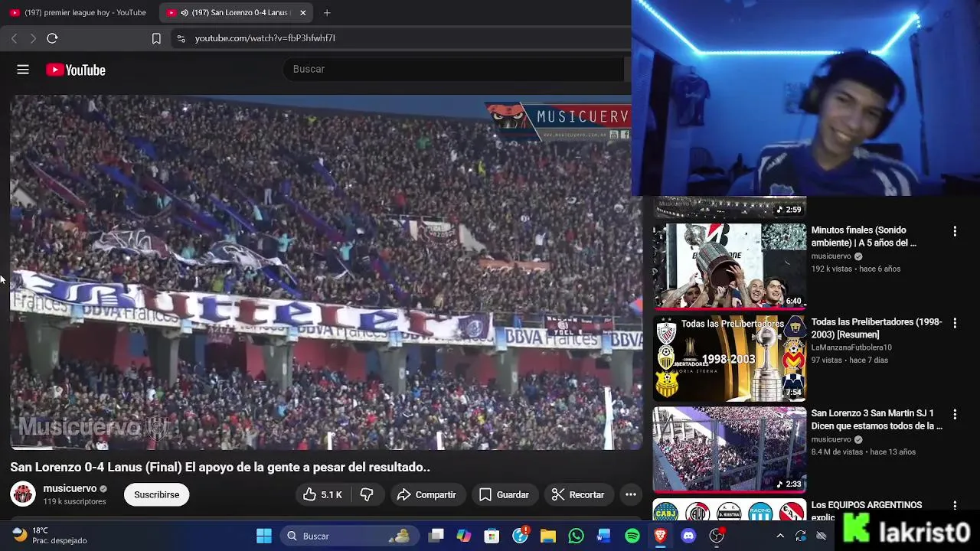The height and width of the screenshot is (551, 980).
Task: Open Microsoft Word from the taskbar
Action: [604, 536]
